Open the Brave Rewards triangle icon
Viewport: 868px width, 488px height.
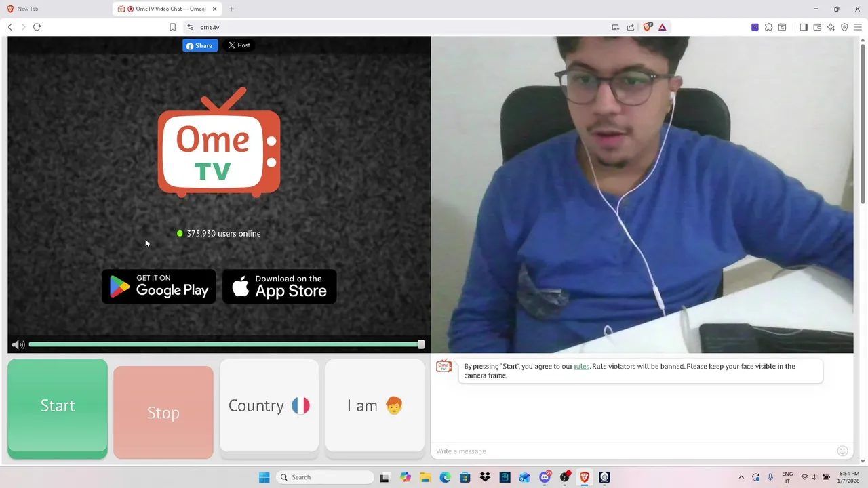[x=663, y=27]
